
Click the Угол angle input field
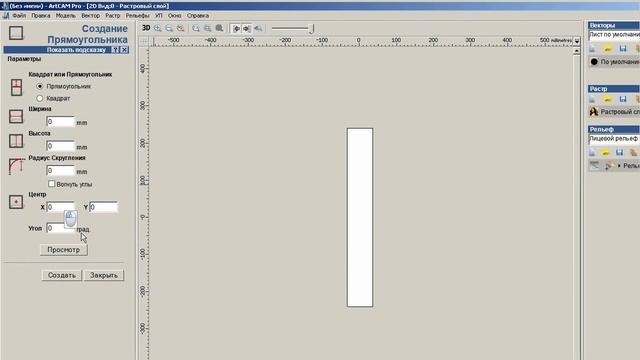point(61,228)
